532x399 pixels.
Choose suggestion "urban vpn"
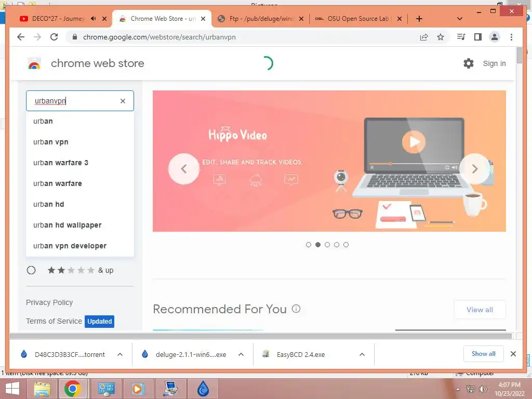[80, 142]
